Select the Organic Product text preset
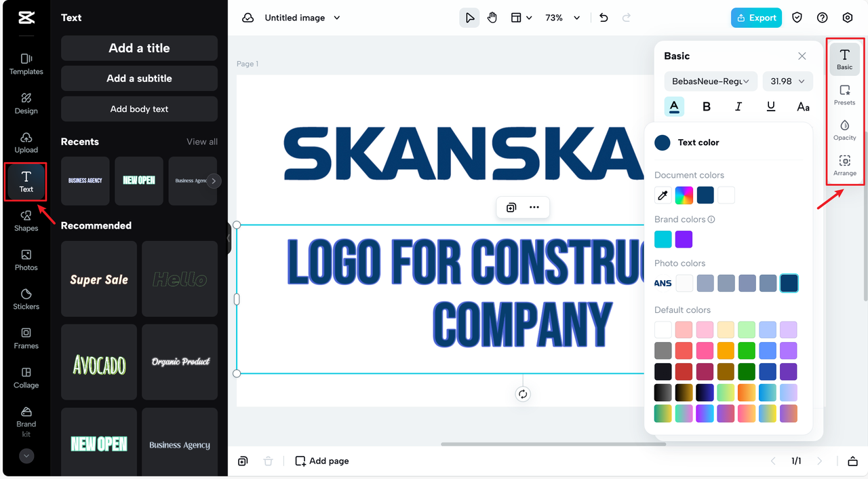The image size is (868, 479). (x=180, y=362)
